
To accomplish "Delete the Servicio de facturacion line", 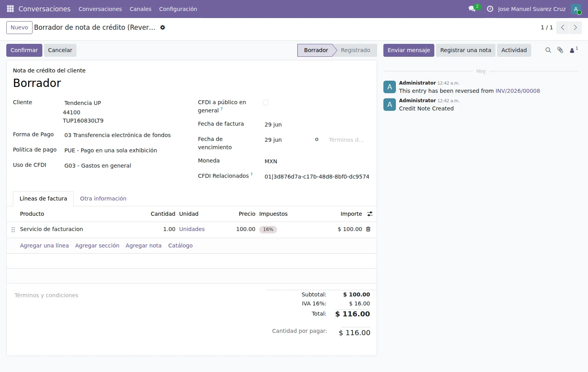I will point(368,229).
